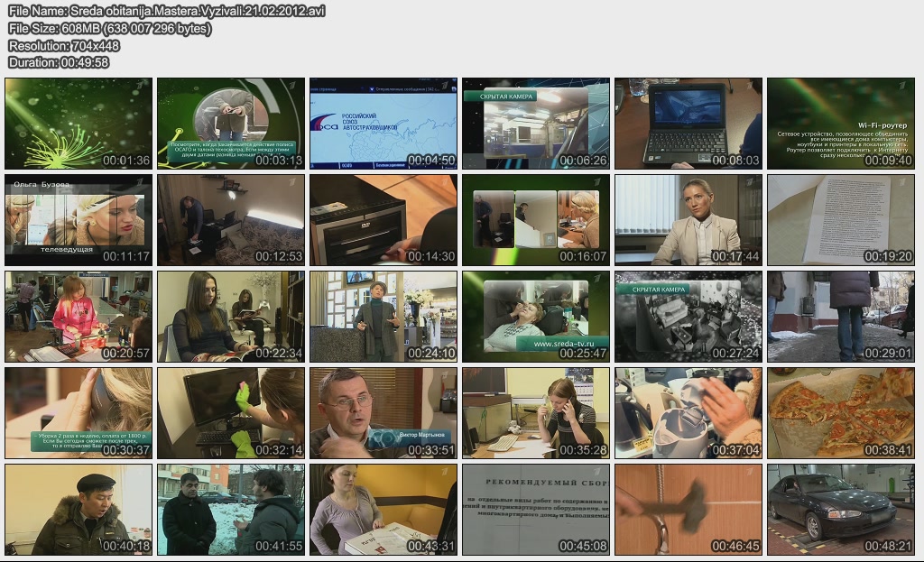Open the Russian auto insurers union frame at 00:04:50

tap(383, 124)
